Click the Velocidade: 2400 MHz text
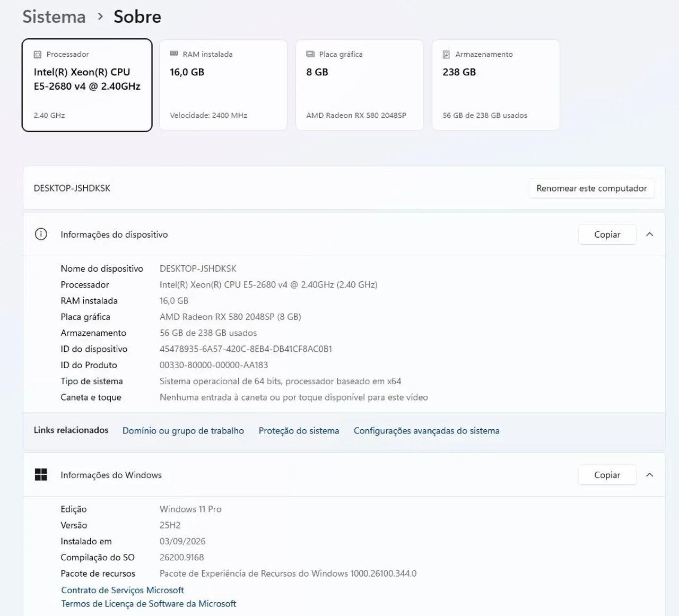This screenshot has height=616, width=679. click(208, 116)
